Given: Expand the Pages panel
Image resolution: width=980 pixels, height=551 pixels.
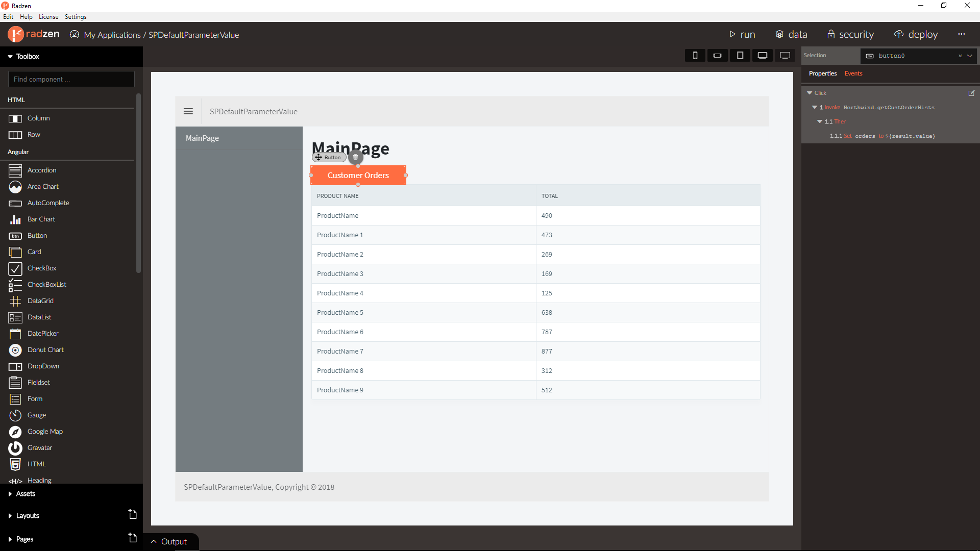Looking at the screenshot, I should tap(10, 539).
